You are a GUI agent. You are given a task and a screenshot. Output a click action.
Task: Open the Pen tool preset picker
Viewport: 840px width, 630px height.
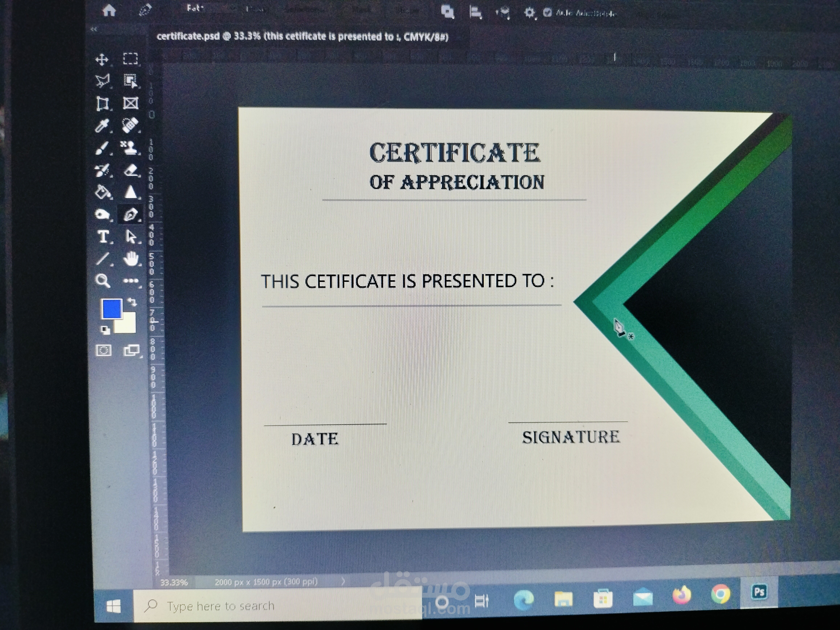pyautogui.click(x=146, y=10)
